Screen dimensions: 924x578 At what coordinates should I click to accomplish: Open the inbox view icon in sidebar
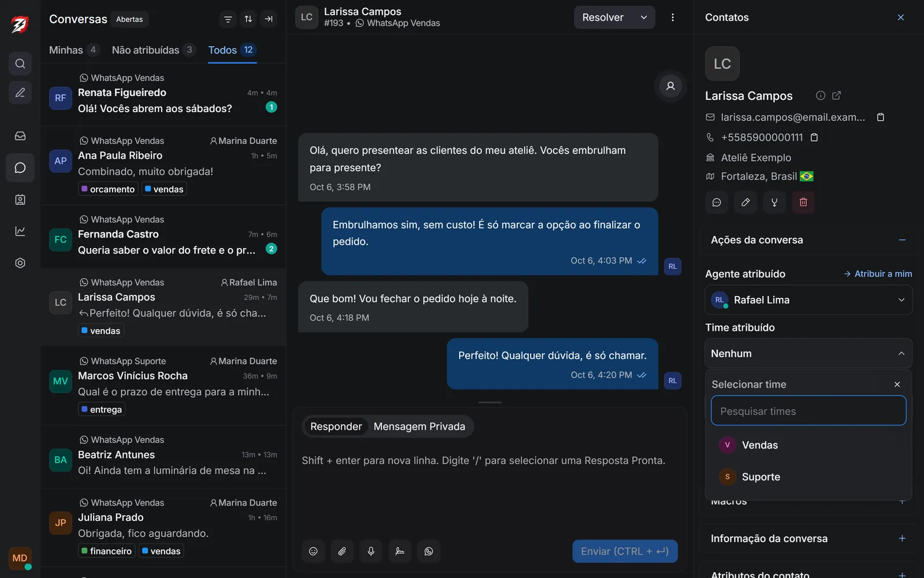[20, 136]
